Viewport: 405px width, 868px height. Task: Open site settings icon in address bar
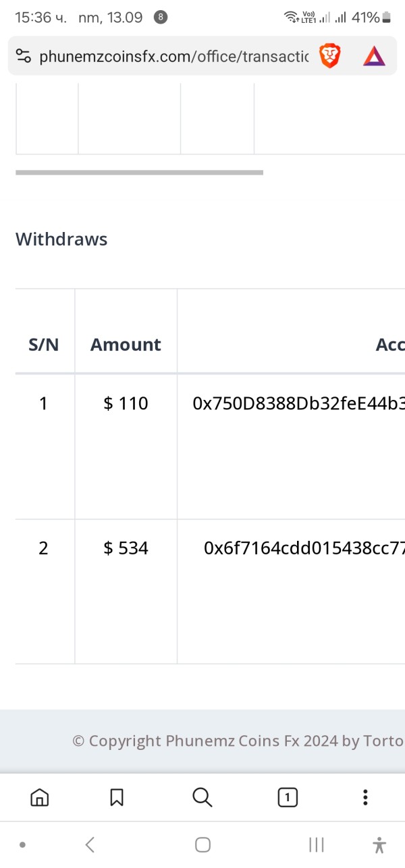click(24, 56)
